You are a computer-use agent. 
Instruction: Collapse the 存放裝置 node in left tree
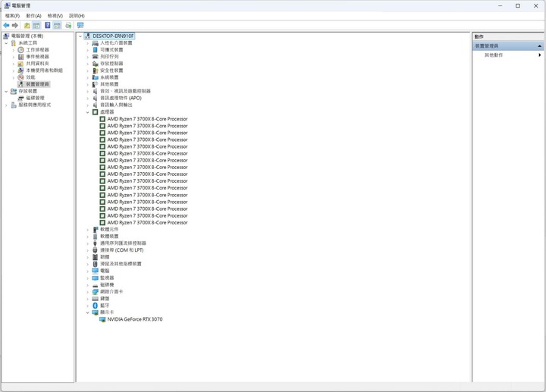coord(6,91)
